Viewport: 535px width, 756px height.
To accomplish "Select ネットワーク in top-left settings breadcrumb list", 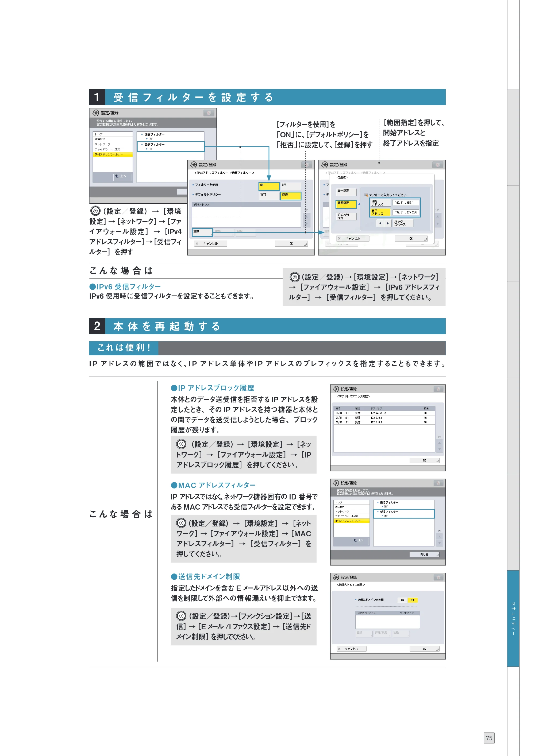I will point(113,144).
